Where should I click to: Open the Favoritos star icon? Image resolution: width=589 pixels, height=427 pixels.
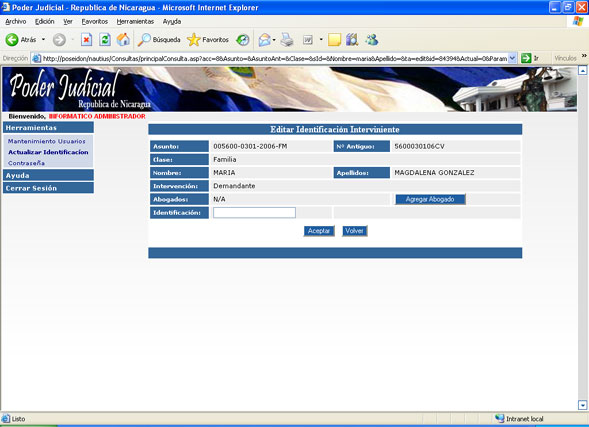coord(194,39)
